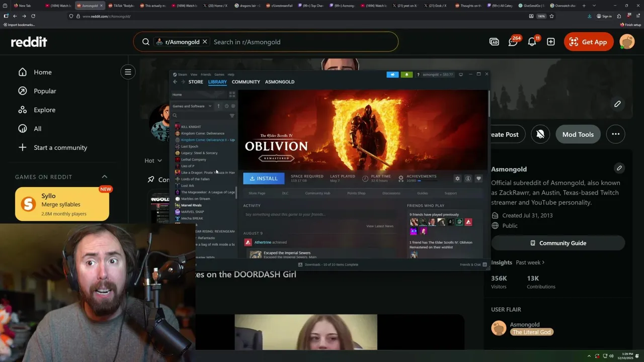Expand the Games and Software dropdown
Image resolution: width=644 pixels, height=362 pixels.
point(192,106)
